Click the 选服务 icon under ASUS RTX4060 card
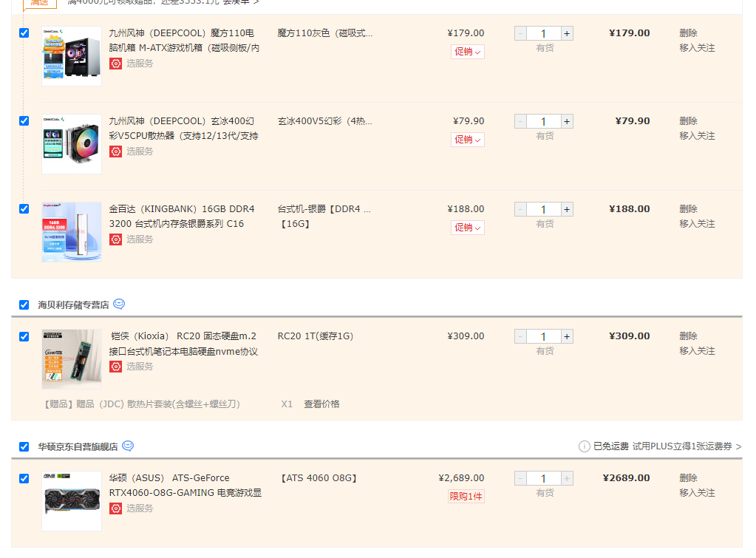This screenshot has height=558, width=756. point(116,508)
